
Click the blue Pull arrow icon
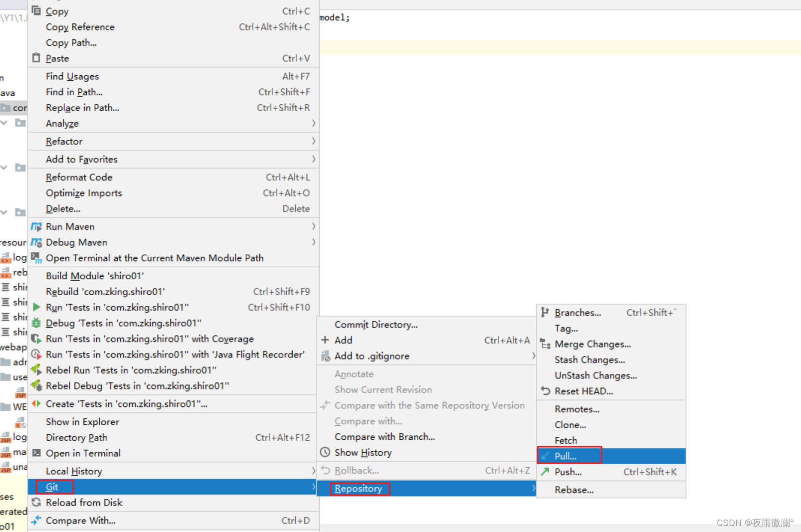pos(545,456)
